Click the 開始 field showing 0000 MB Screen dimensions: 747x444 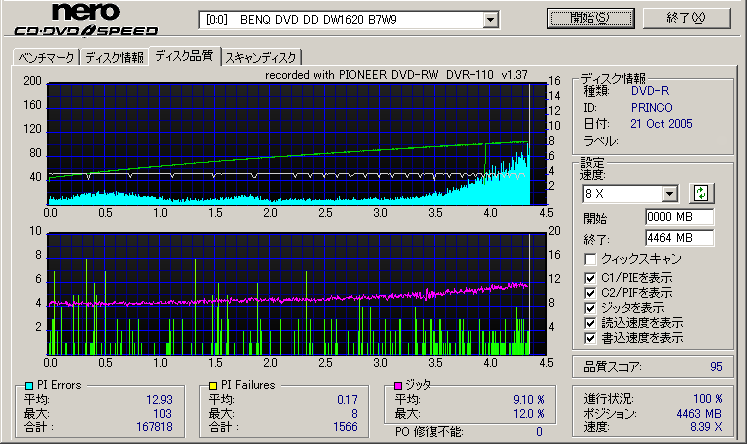tap(679, 217)
